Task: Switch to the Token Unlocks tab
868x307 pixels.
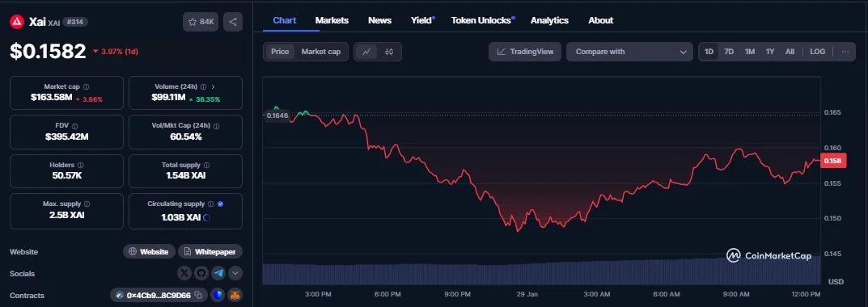Action: (x=481, y=20)
